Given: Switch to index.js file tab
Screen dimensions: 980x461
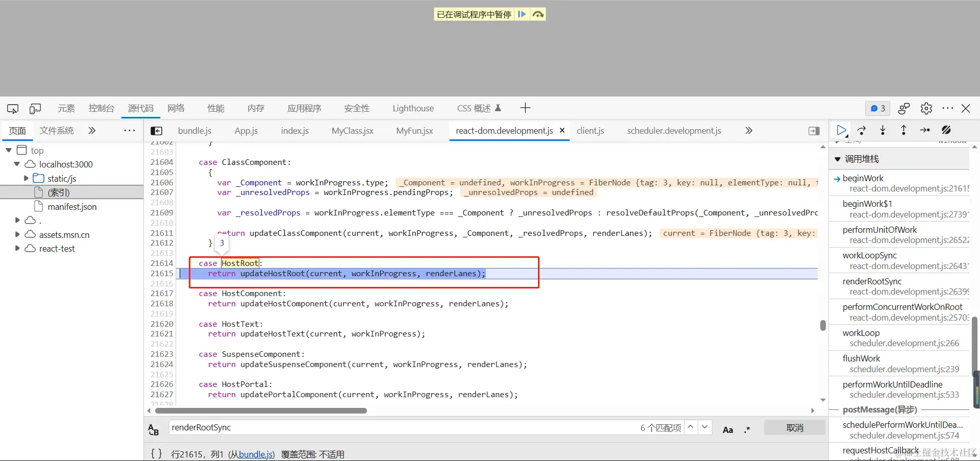Looking at the screenshot, I should tap(295, 131).
